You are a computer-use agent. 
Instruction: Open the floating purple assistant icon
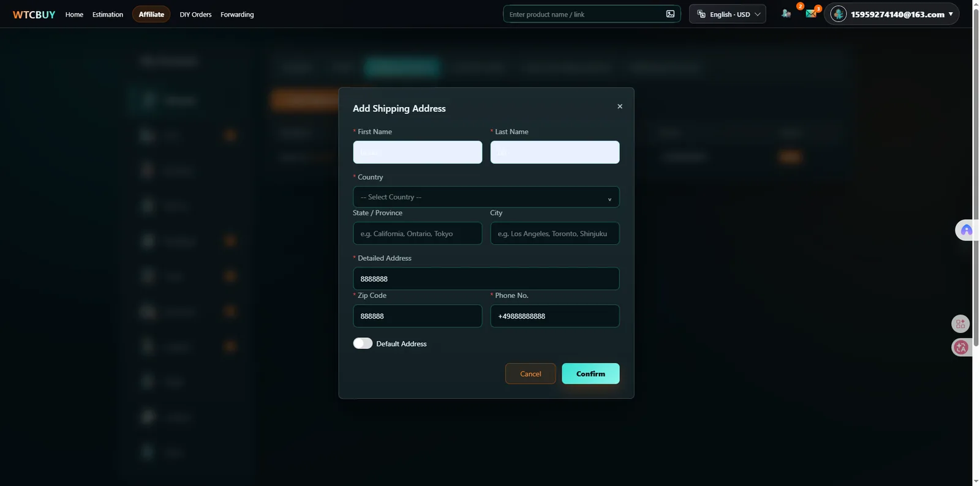point(966,230)
